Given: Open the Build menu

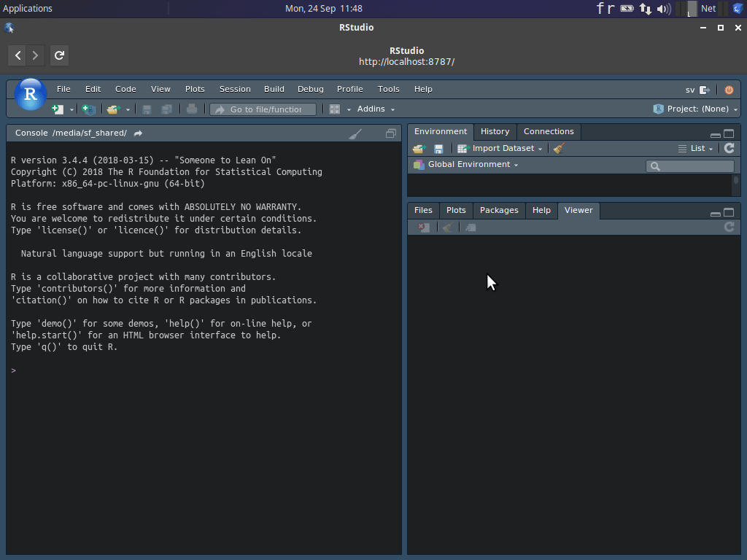Looking at the screenshot, I should 274,89.
